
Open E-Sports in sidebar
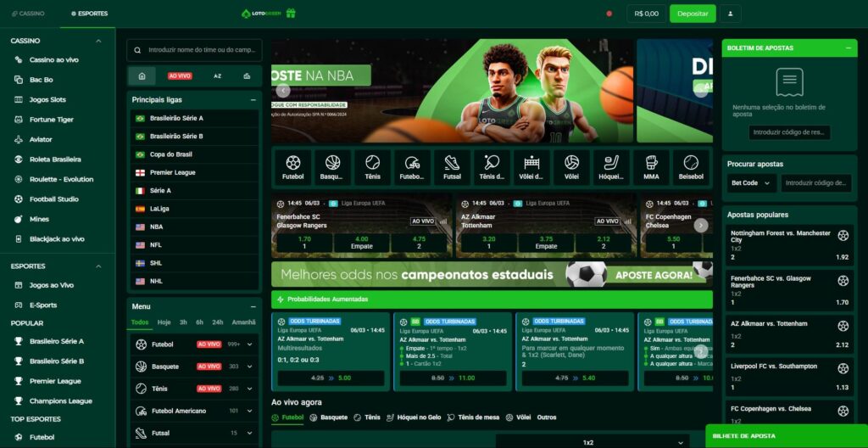click(43, 305)
